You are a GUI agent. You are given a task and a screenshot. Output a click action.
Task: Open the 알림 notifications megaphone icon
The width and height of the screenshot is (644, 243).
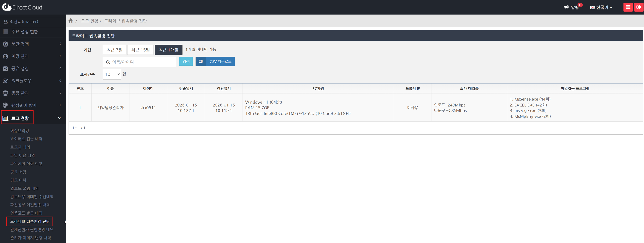566,7
